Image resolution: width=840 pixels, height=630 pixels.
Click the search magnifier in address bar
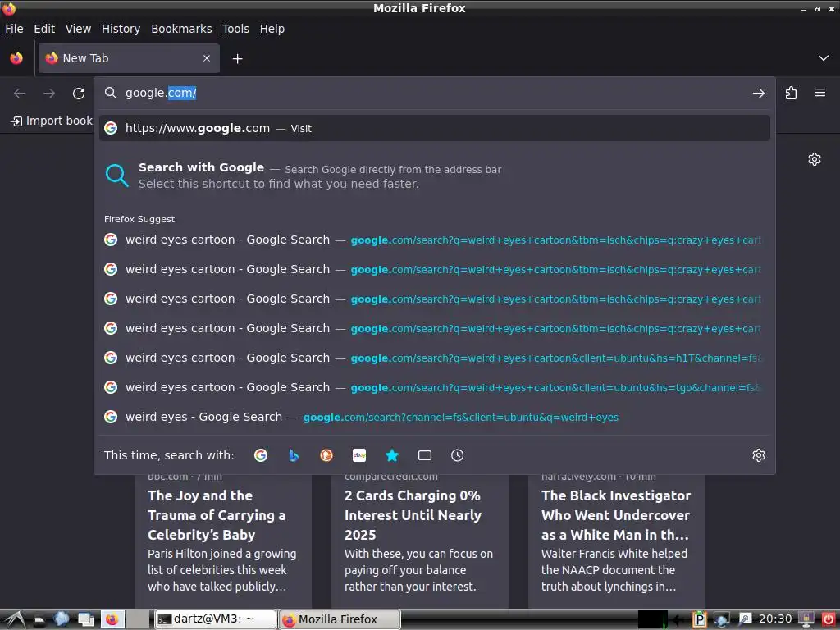(x=111, y=94)
